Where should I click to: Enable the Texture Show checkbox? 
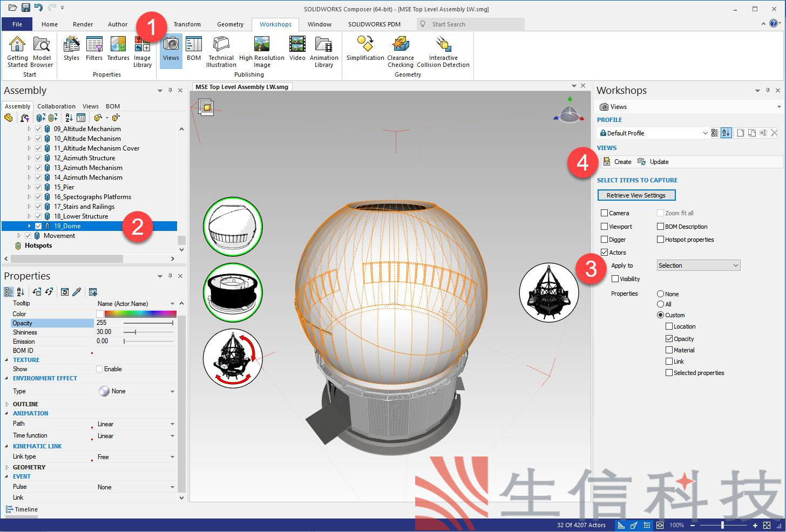click(99, 369)
